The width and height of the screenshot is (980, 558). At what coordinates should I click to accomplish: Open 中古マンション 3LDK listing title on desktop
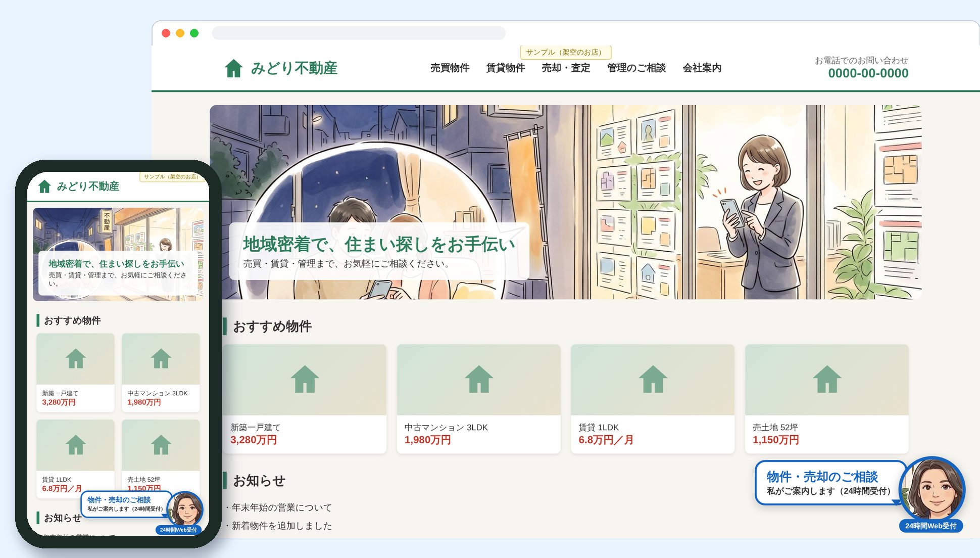coord(446,428)
